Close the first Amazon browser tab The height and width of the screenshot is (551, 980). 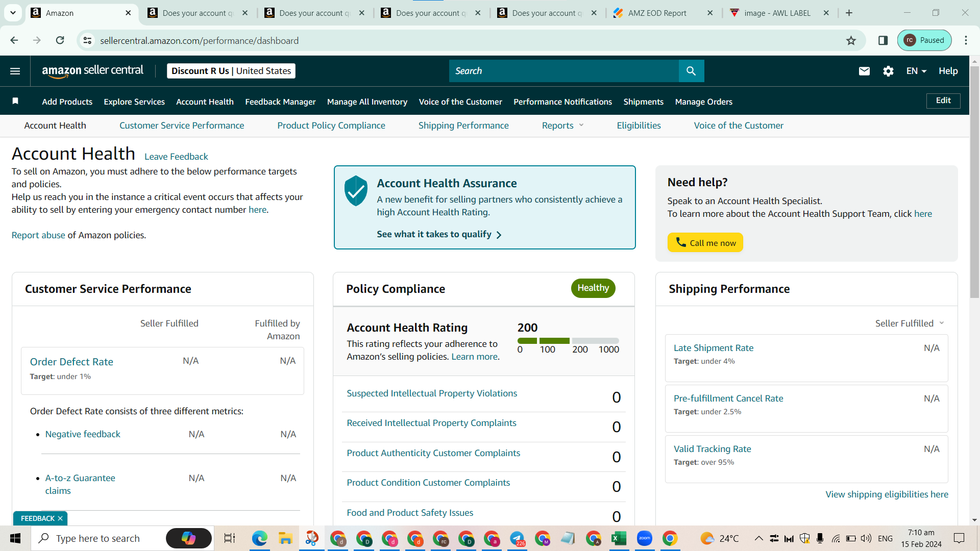[128, 13]
